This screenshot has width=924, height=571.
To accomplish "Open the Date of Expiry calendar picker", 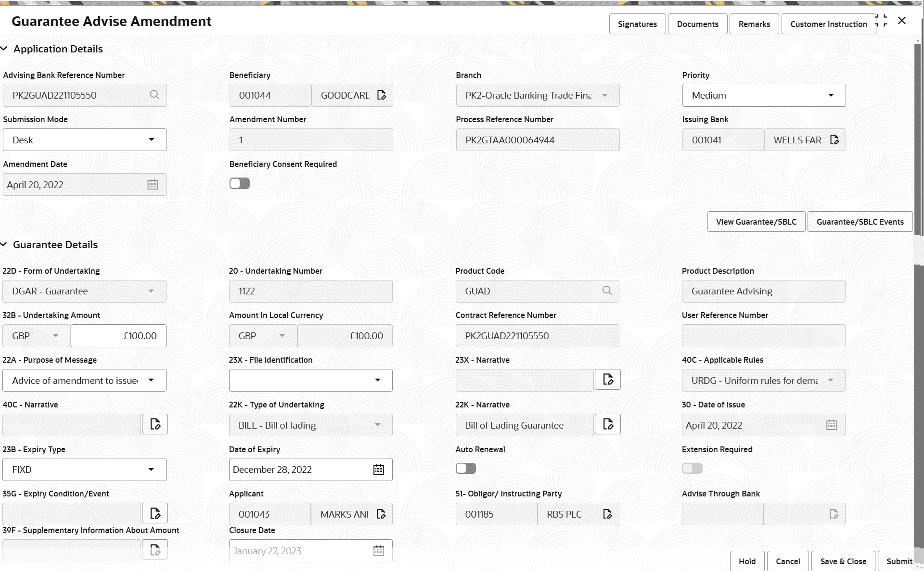I will pyautogui.click(x=379, y=469).
